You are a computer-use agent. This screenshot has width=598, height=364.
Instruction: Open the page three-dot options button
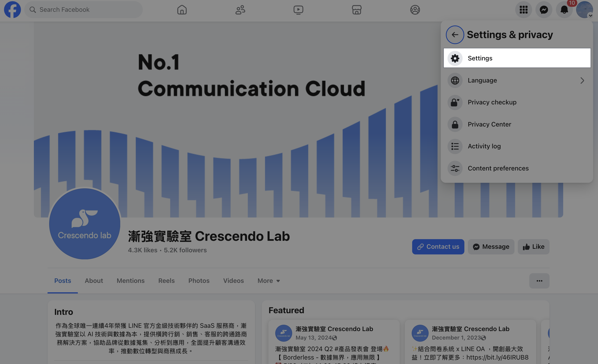tap(539, 281)
